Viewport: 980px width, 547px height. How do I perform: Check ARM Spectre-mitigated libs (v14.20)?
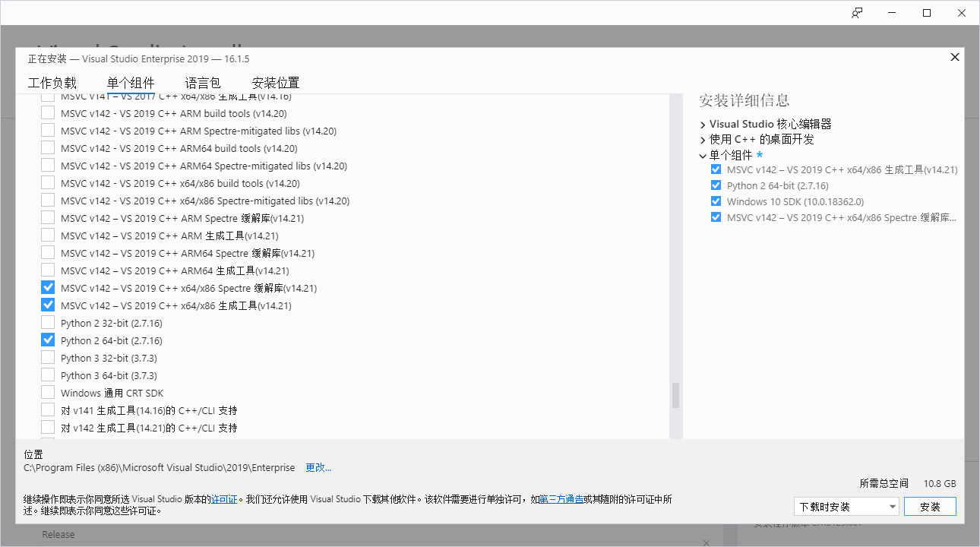tap(48, 131)
